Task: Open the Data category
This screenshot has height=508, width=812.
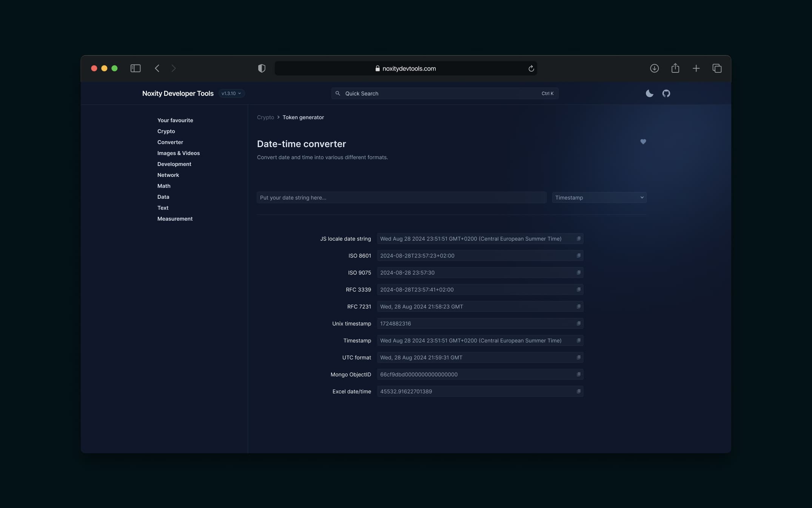Action: 163,197
